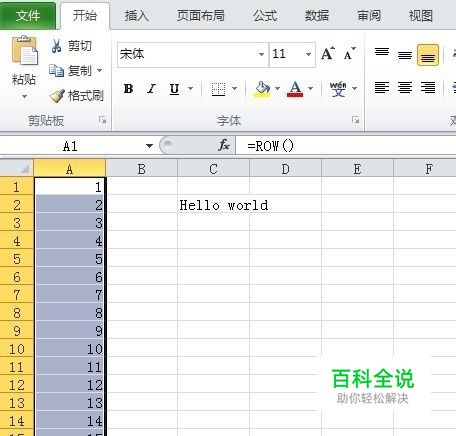
Task: Select the column D header
Action: point(285,169)
